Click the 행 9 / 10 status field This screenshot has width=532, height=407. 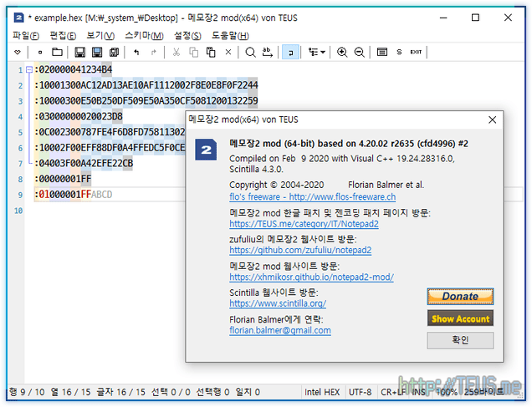tap(27, 393)
